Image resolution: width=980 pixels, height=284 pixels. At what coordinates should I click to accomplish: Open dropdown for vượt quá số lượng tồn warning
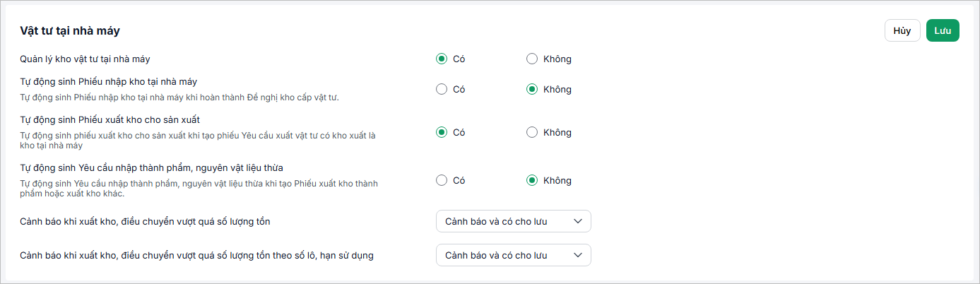514,221
